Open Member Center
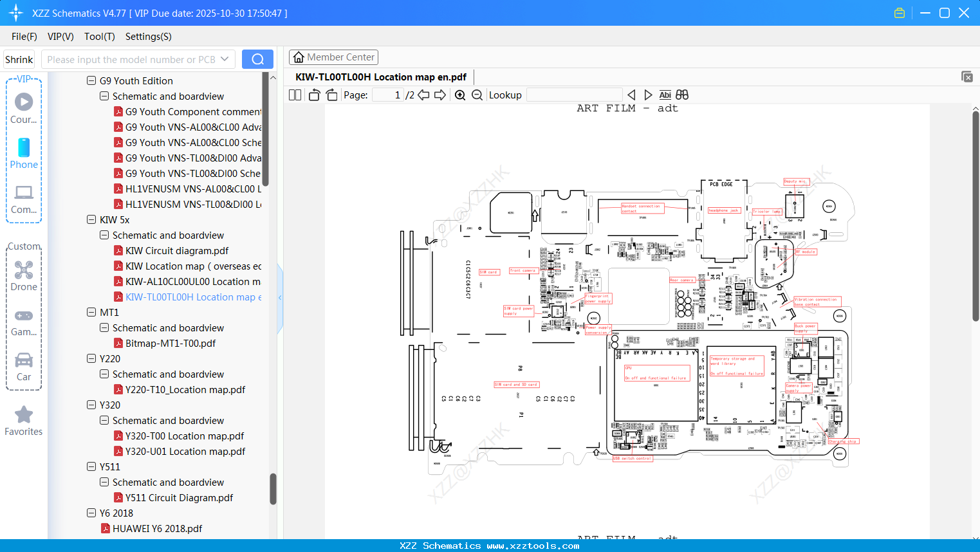This screenshot has width=980, height=552. pos(333,57)
